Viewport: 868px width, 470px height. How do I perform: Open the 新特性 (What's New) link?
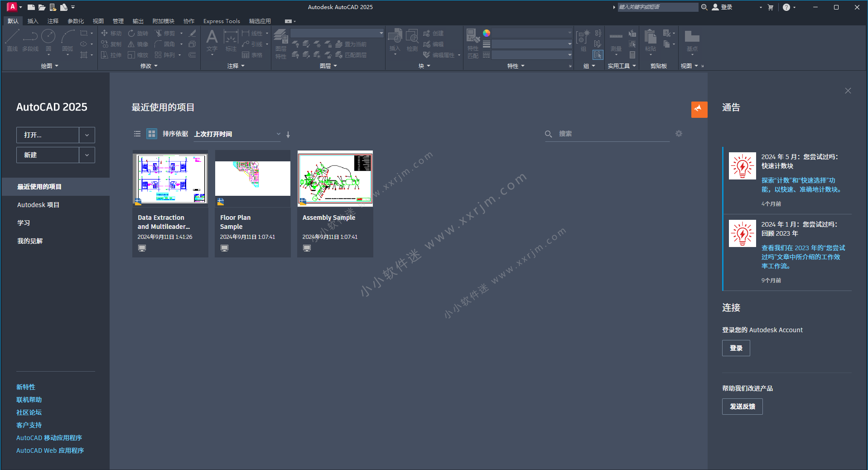(x=26, y=387)
